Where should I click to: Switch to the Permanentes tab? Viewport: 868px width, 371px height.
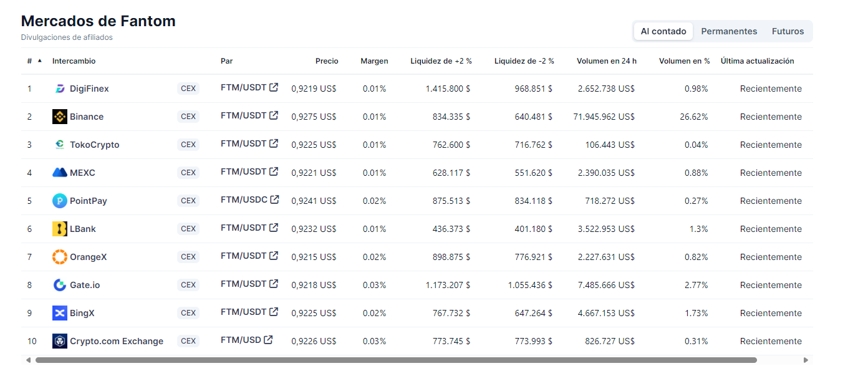point(729,31)
